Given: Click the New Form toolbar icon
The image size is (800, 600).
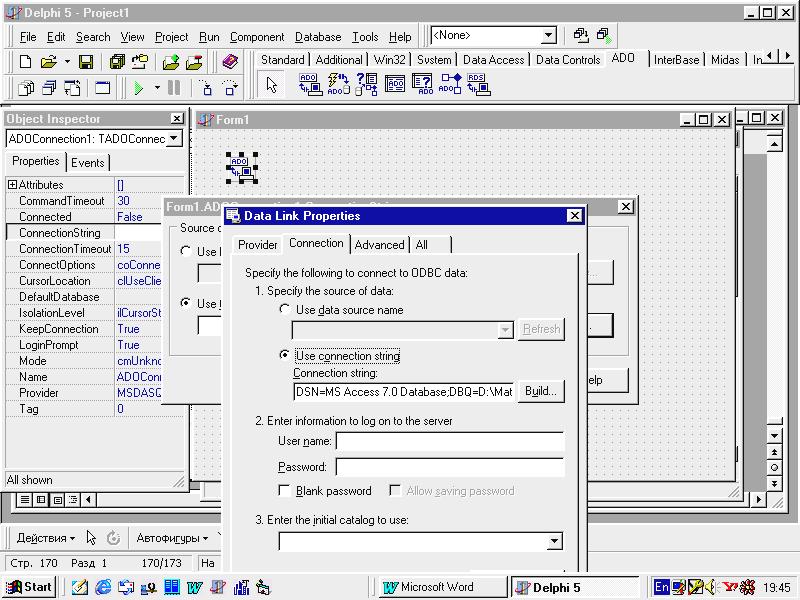Looking at the screenshot, I should (103, 88).
